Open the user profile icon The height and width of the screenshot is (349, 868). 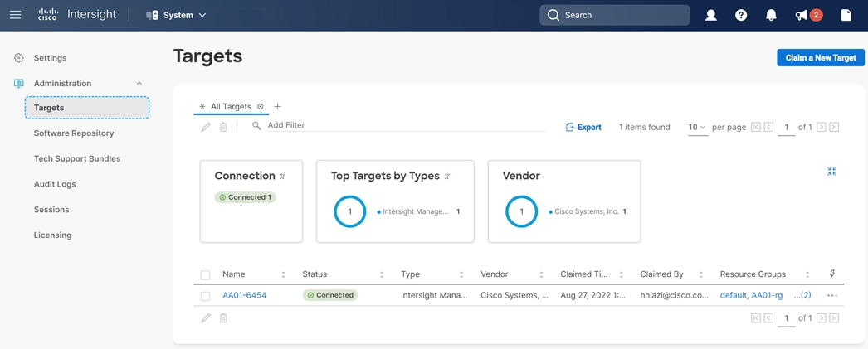pyautogui.click(x=711, y=15)
